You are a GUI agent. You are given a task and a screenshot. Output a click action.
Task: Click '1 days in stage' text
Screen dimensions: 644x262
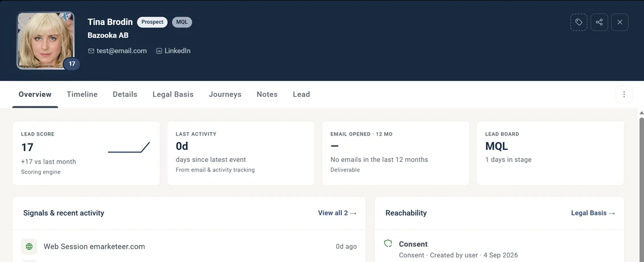point(509,159)
